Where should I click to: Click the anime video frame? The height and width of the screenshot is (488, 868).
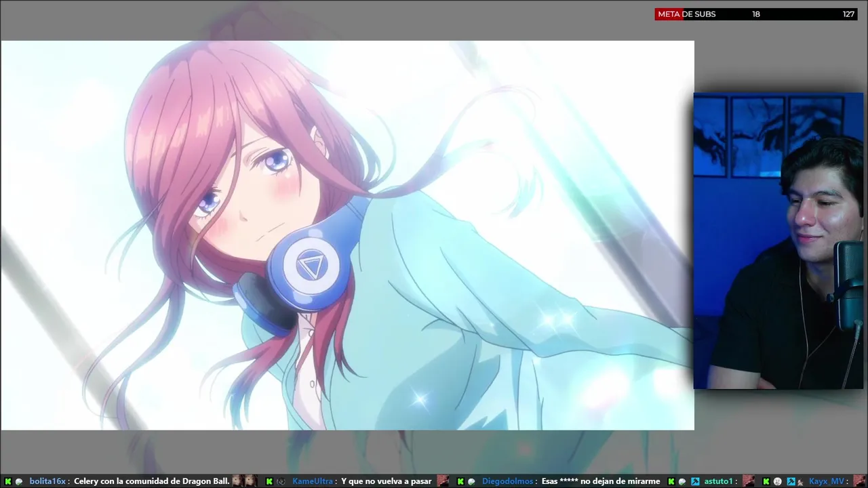coord(347,235)
